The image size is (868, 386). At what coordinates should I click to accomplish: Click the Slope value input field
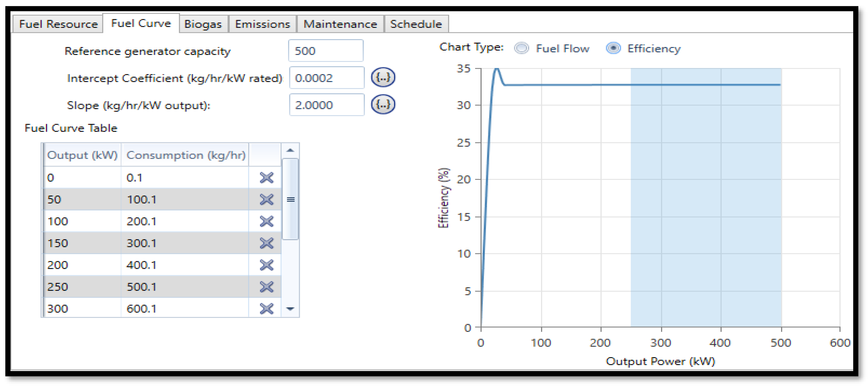click(x=326, y=105)
